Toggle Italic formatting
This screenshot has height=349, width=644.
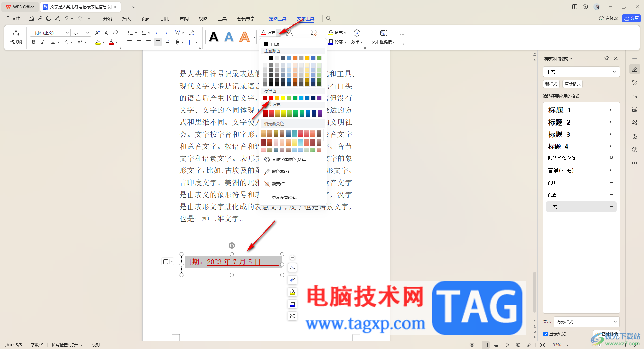tap(43, 42)
